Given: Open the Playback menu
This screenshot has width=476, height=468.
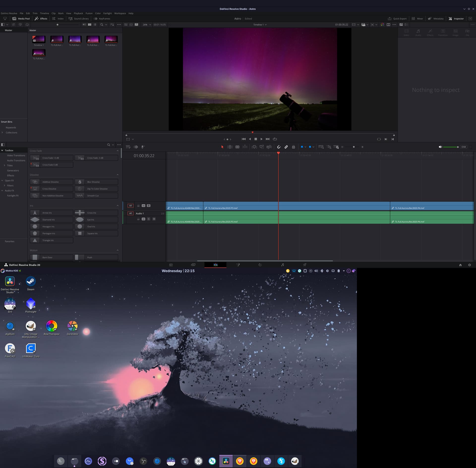Looking at the screenshot, I should pos(78,13).
